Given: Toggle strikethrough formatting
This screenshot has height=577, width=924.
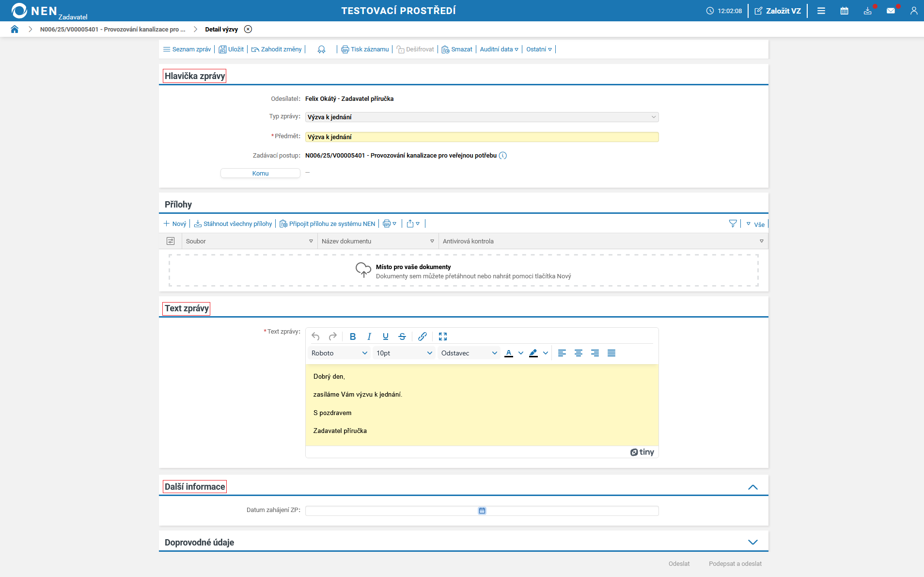Looking at the screenshot, I should click(402, 337).
